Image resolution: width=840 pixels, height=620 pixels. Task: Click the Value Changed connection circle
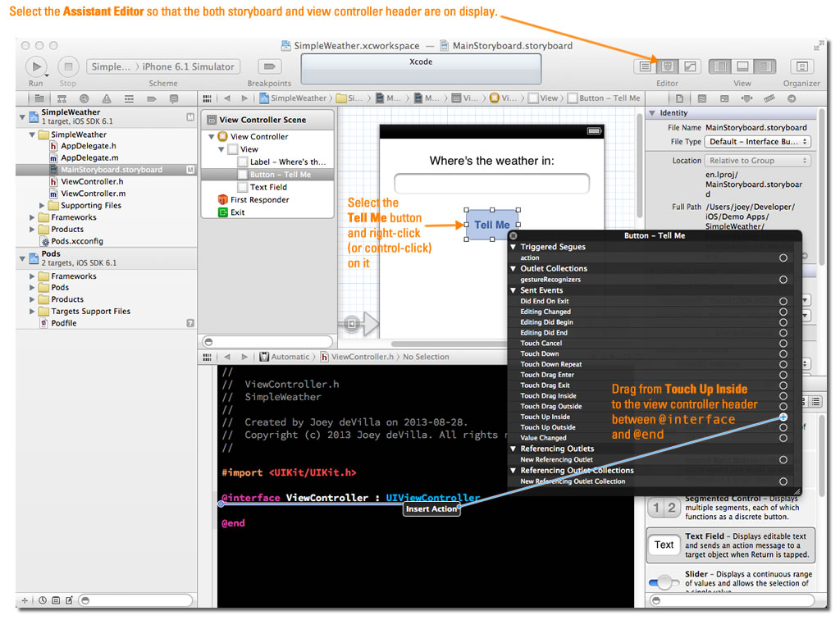783,438
